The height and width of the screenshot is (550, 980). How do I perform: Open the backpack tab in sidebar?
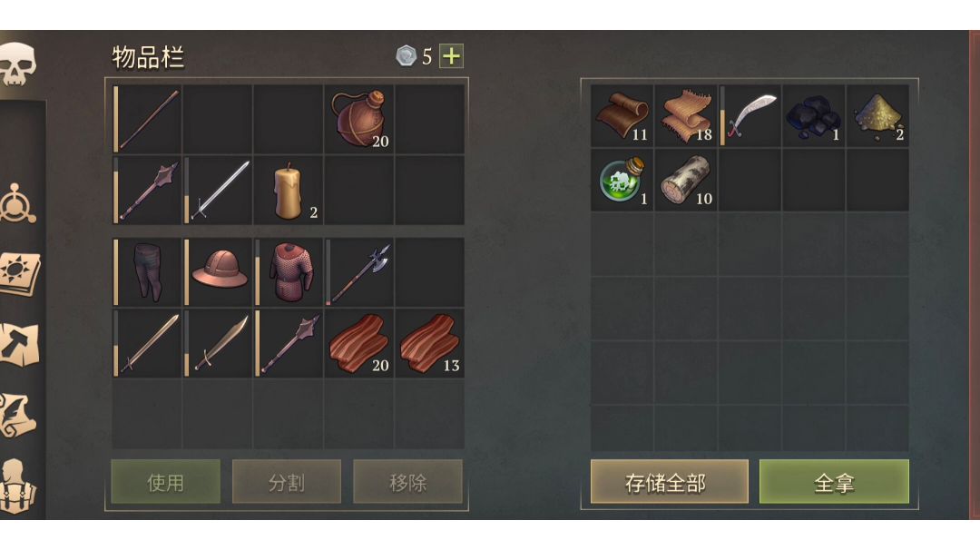(x=17, y=486)
